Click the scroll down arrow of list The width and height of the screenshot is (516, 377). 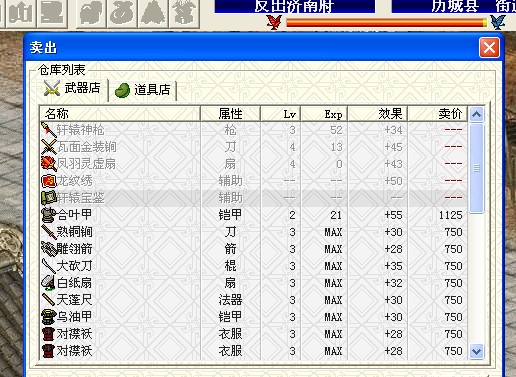click(x=476, y=351)
